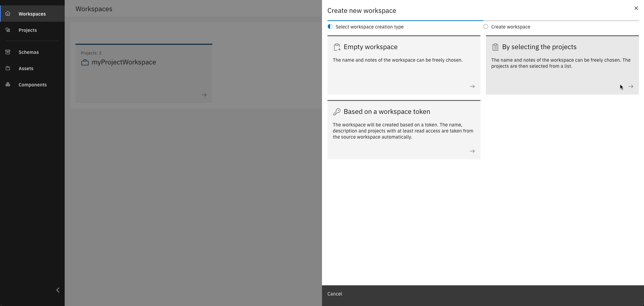Select the step indicator for 'Create workspace'
Image resolution: width=644 pixels, height=306 pixels.
click(486, 26)
